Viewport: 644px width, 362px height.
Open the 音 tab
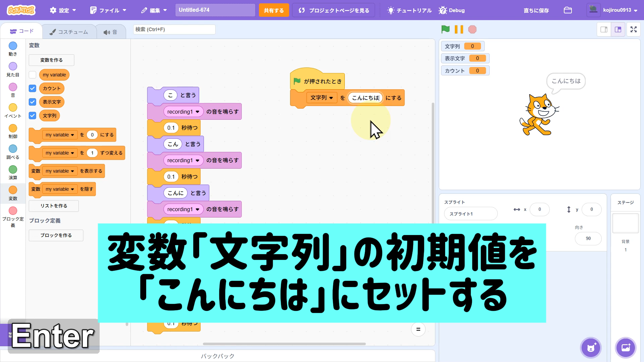111,32
